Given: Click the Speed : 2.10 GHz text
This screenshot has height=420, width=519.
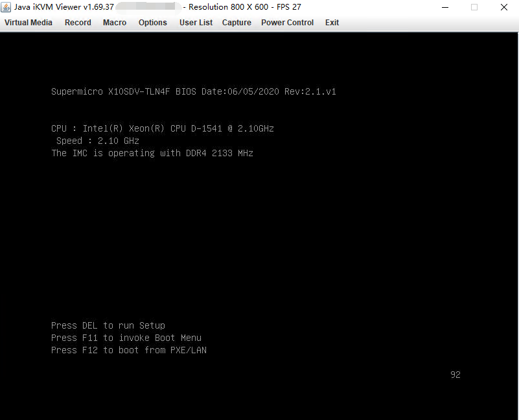Looking at the screenshot, I should (x=98, y=141).
